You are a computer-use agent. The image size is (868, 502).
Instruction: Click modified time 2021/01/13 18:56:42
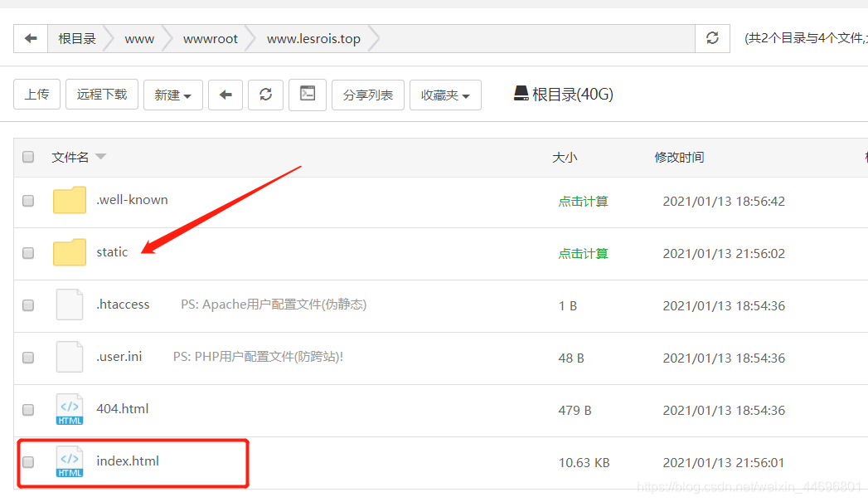pyautogui.click(x=724, y=201)
